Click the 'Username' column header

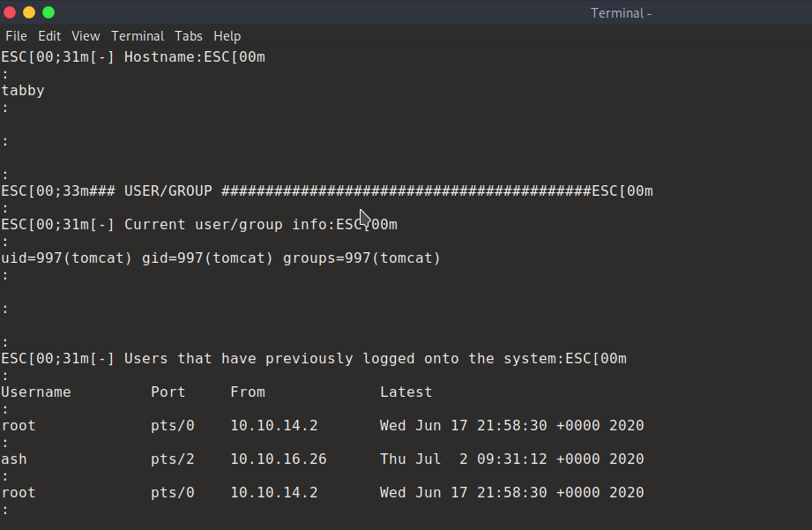[x=36, y=392]
